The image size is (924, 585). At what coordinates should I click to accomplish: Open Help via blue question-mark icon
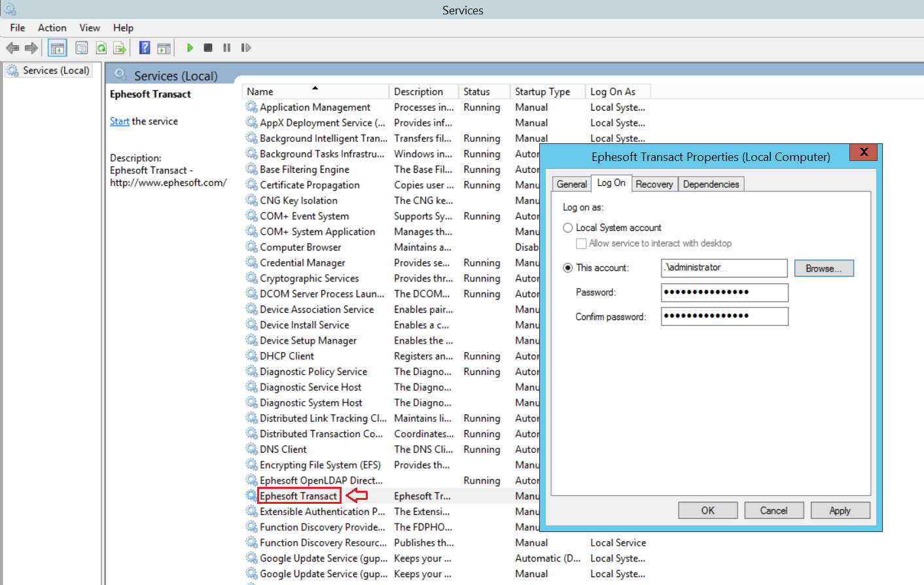pyautogui.click(x=145, y=48)
